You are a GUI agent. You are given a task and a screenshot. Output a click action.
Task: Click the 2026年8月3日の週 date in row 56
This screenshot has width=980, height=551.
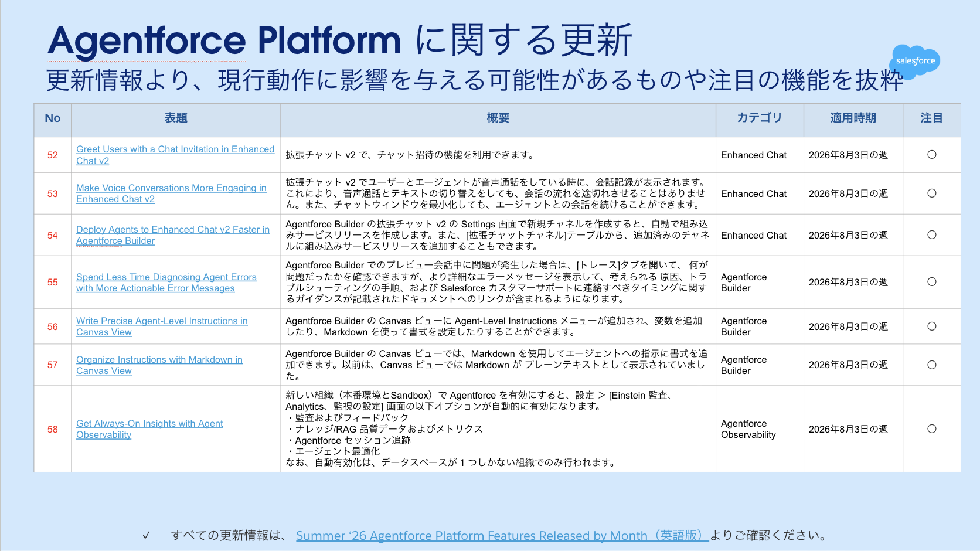tap(848, 326)
